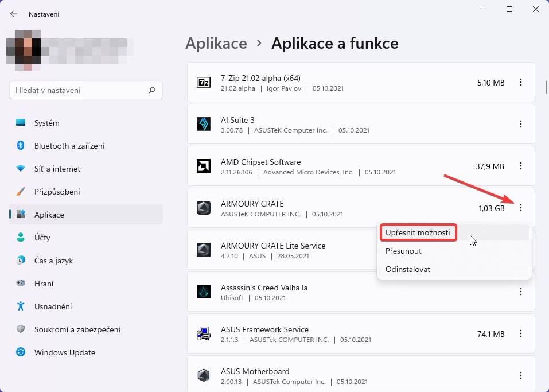Select the ASUS Framework Service name
Image resolution: width=549 pixels, height=392 pixels.
tap(264, 329)
